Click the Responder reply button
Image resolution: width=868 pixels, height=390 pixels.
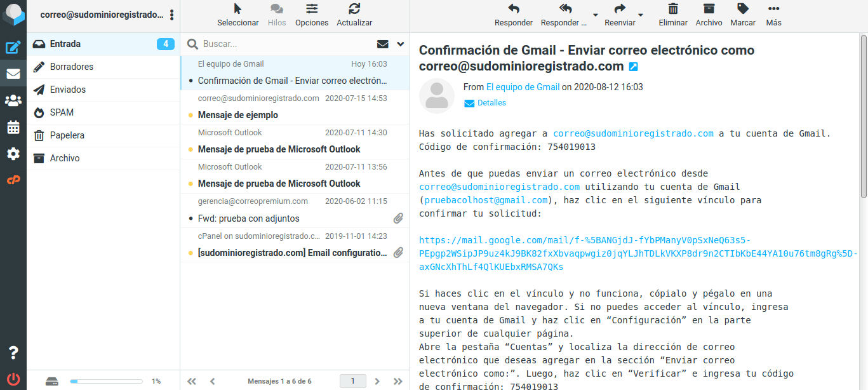tap(514, 15)
